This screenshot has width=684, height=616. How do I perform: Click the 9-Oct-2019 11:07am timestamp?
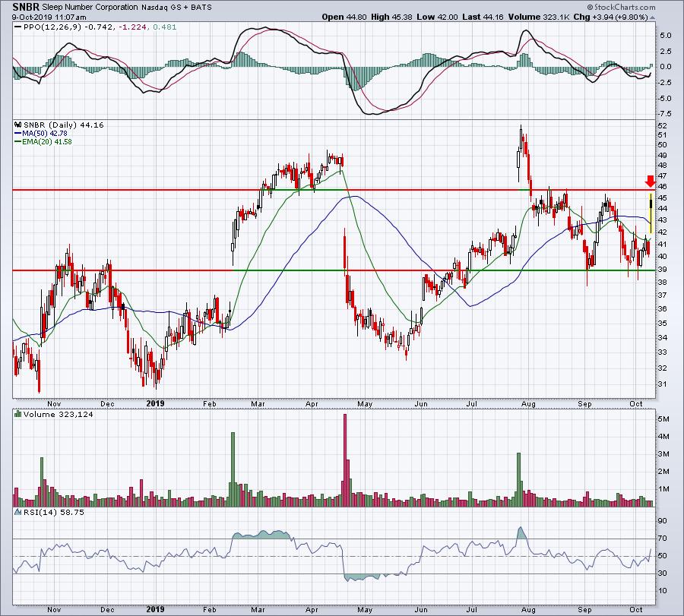(49, 17)
